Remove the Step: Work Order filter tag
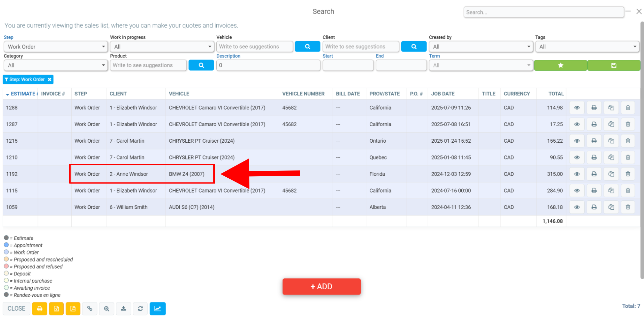 click(49, 80)
